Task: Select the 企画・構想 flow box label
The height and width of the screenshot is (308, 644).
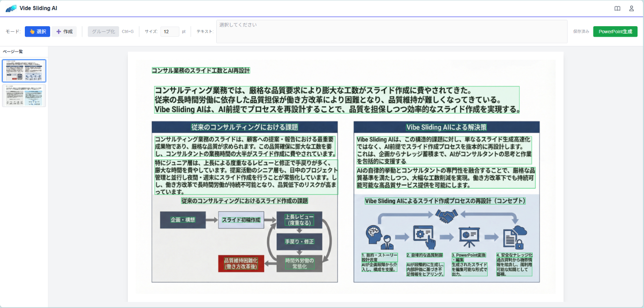Action: [183, 220]
